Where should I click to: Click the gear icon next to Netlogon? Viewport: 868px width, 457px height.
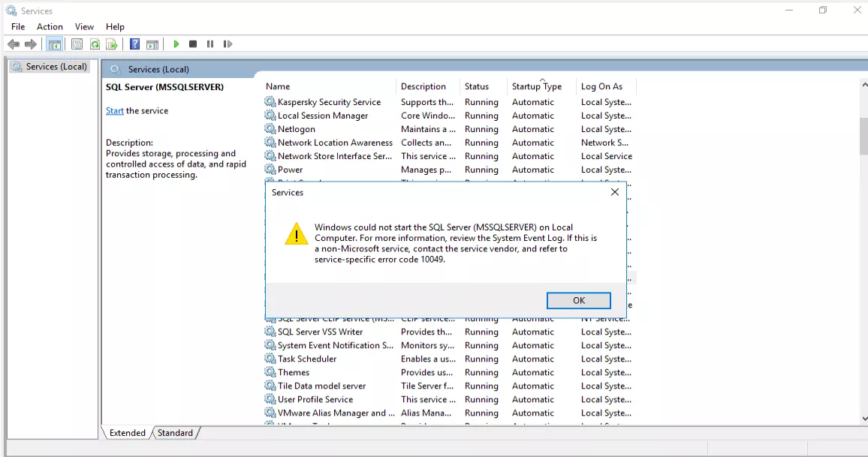pos(270,129)
